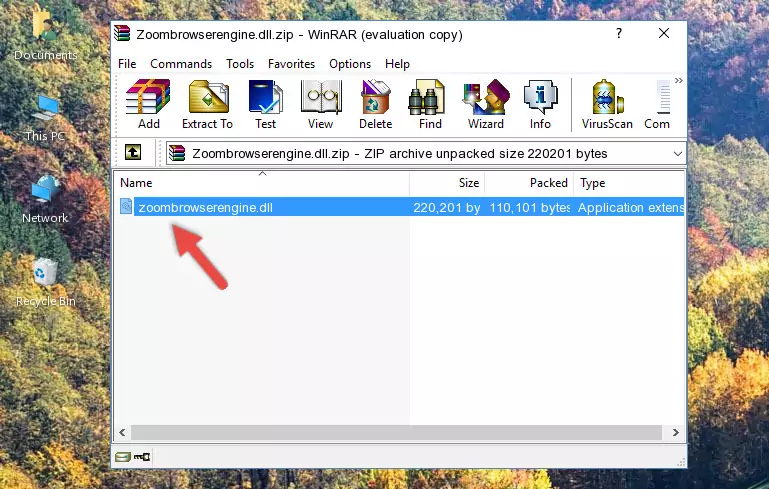Open the Favorites menu
The width and height of the screenshot is (769, 489).
click(291, 64)
